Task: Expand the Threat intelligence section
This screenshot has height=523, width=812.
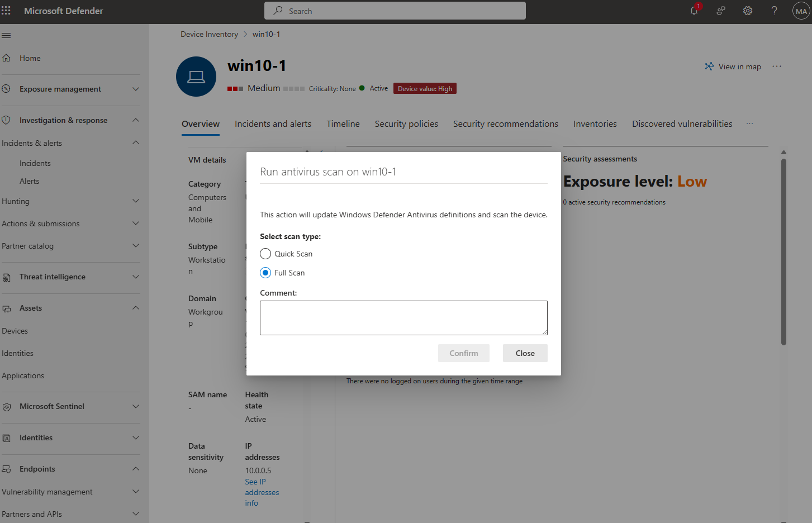Action: click(136, 277)
